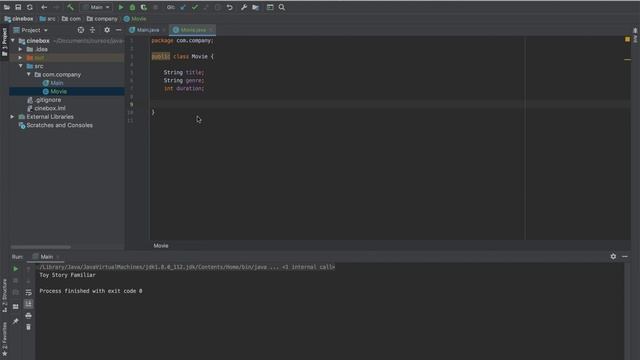Viewport: 640px width, 360px height.
Task: Search everywhere with the magnifying glass
Action: point(282,7)
